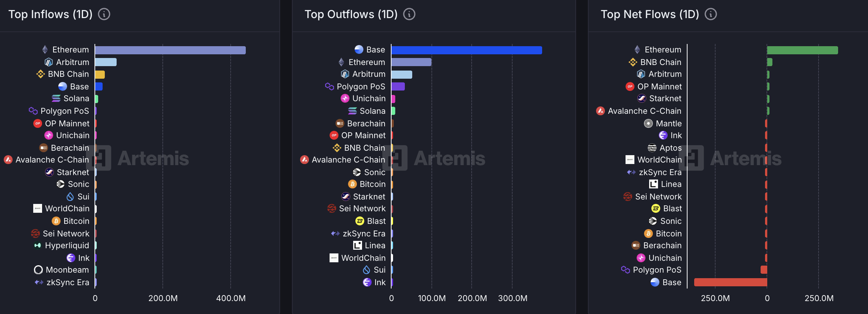This screenshot has height=314, width=868.
Task: Click the Sei Network logo in the Top Net Flows chart
Action: click(628, 197)
